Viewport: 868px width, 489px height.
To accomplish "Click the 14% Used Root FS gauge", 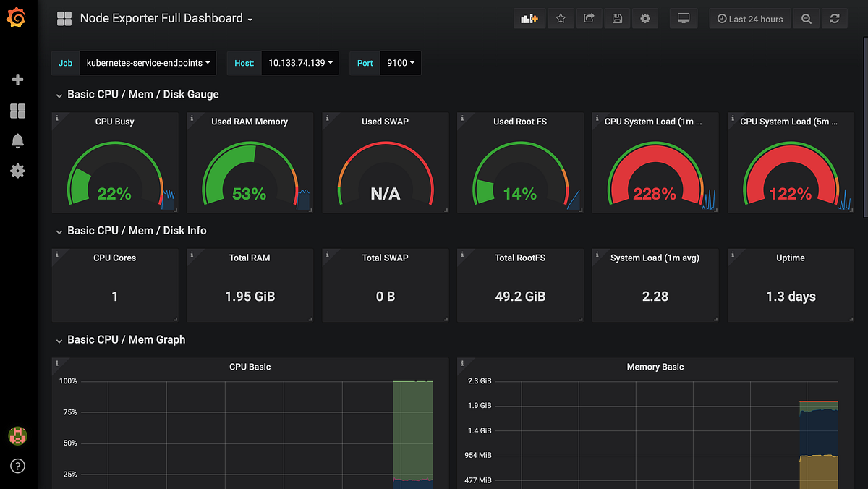I will click(520, 174).
